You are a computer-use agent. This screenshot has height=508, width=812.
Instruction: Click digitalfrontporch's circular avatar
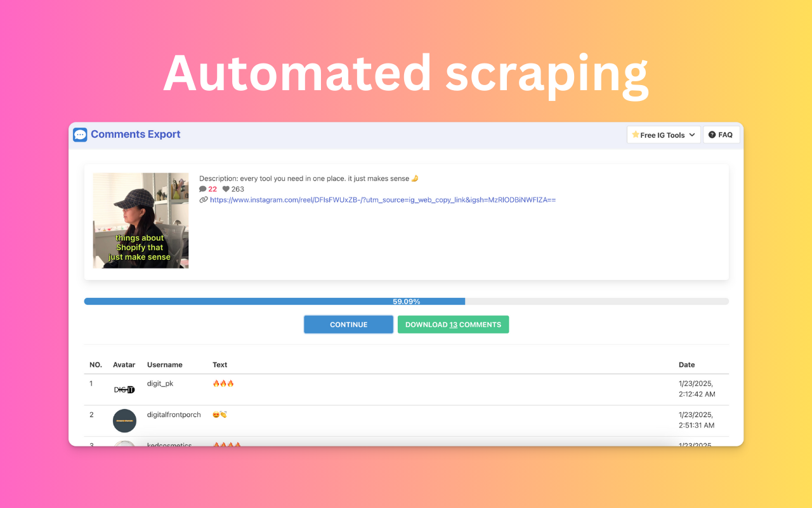(x=124, y=420)
